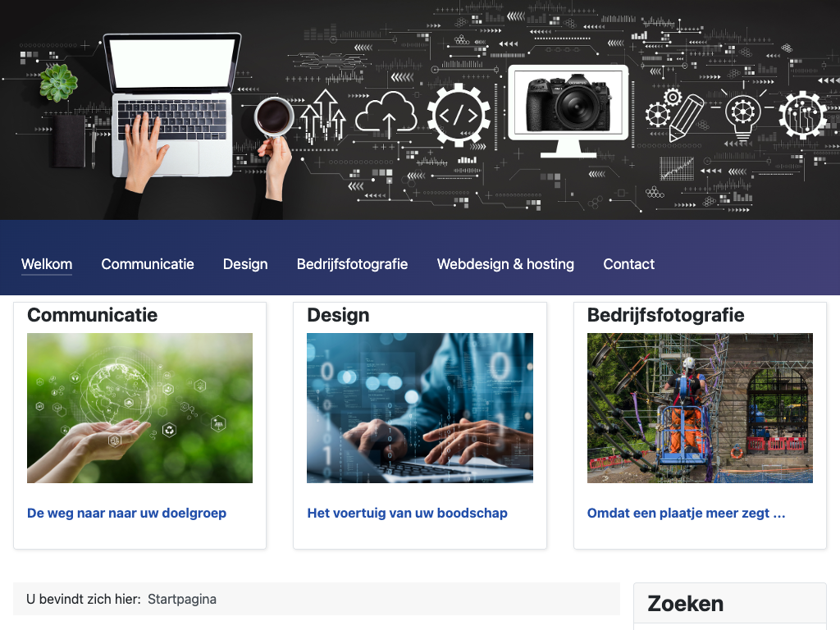Click the lightbulb gear icon in banner
Viewport: 840px width, 630px height.
(x=743, y=113)
